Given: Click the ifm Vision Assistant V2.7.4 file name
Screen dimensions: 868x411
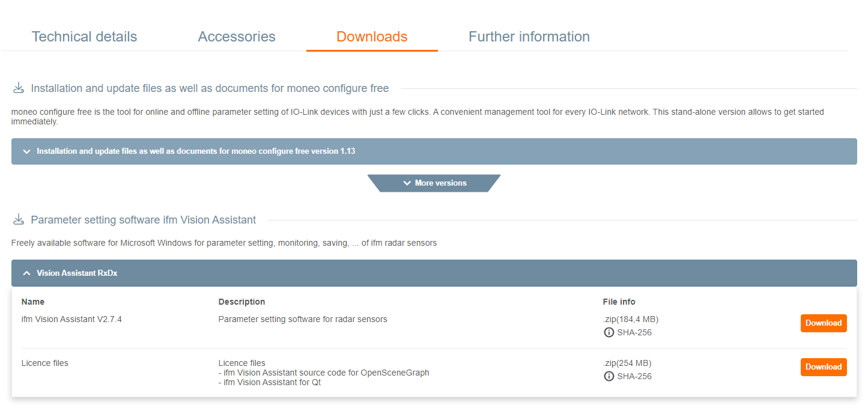Looking at the screenshot, I should (71, 319).
